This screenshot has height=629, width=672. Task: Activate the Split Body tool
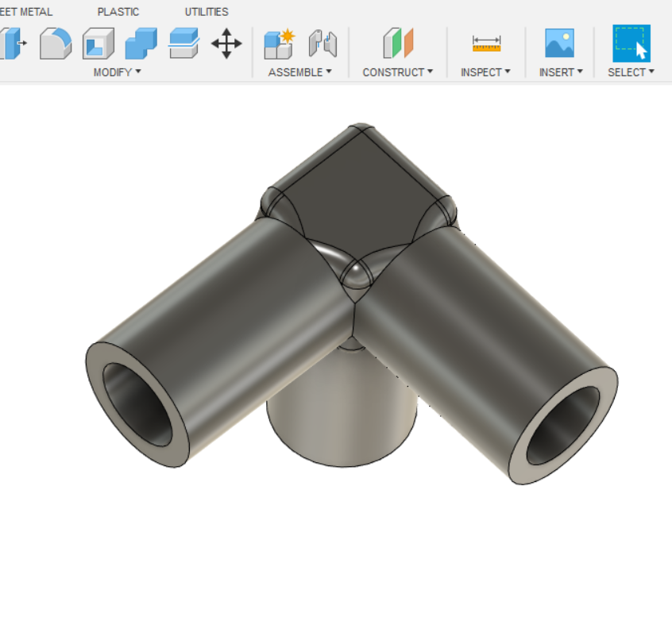click(184, 45)
